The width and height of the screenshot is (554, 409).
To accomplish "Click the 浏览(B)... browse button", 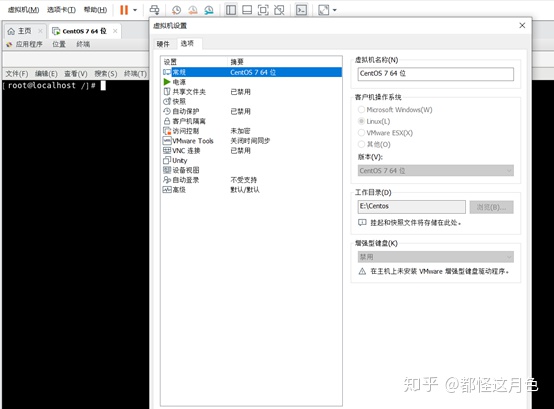I will point(491,207).
